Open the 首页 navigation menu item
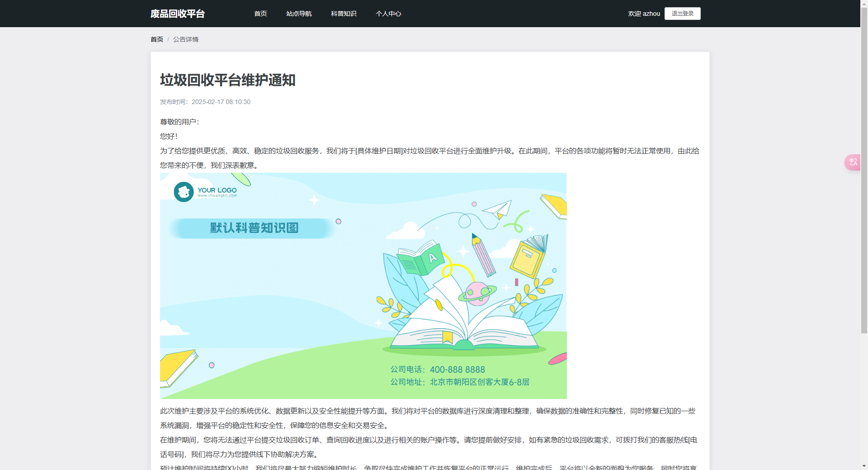 (x=260, y=14)
